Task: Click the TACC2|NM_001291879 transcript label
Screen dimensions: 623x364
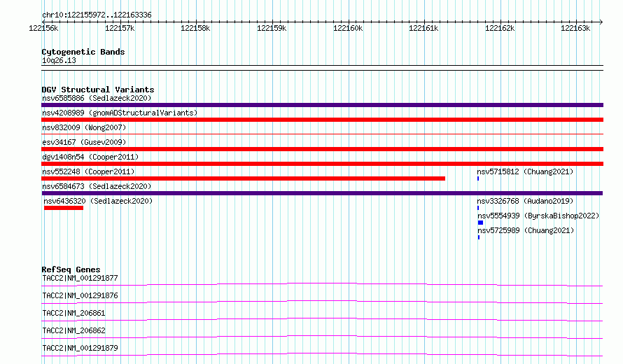Action: pos(80,348)
